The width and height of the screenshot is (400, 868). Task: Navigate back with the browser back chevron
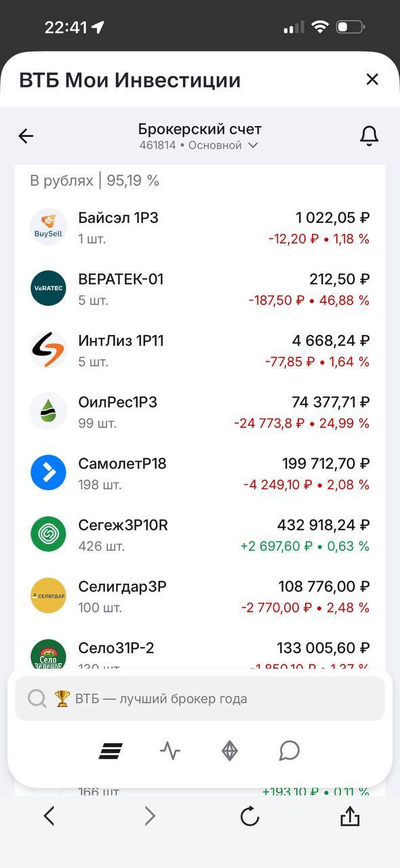tap(49, 816)
